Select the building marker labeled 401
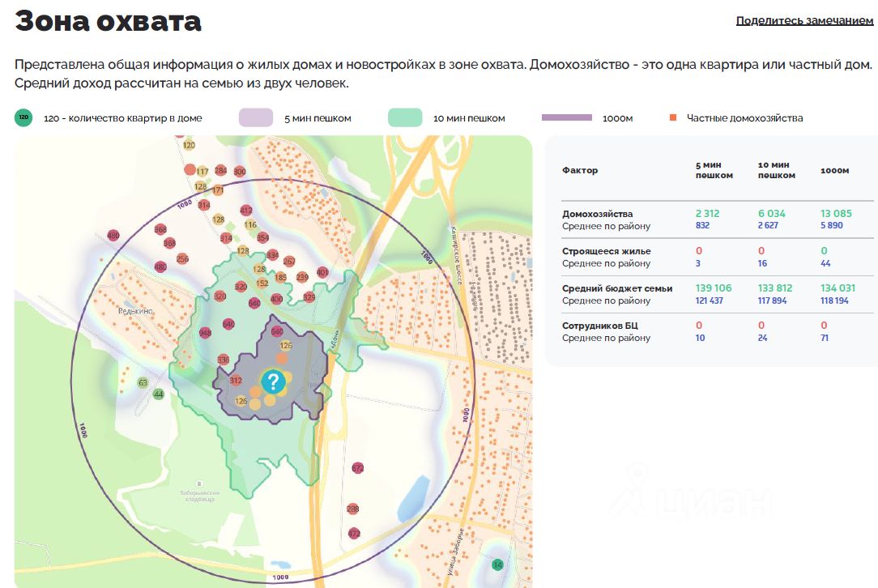Image resolution: width=878 pixels, height=588 pixels. click(x=322, y=272)
